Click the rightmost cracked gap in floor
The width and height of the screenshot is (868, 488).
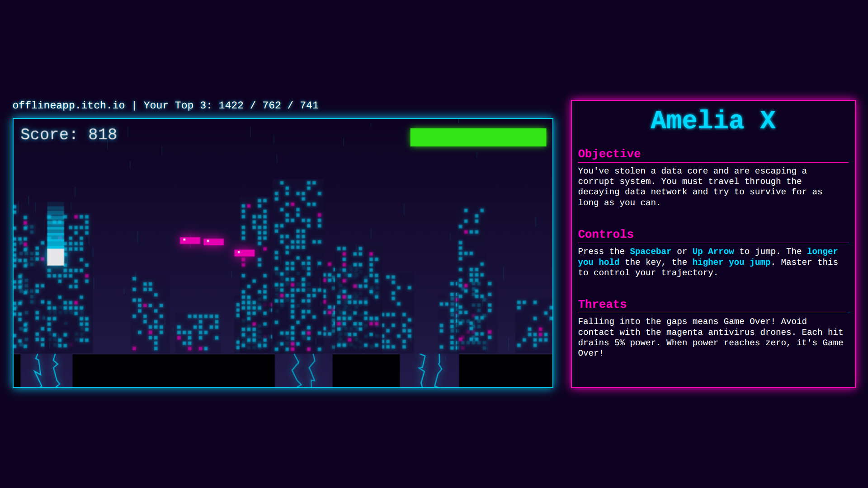[x=429, y=371]
